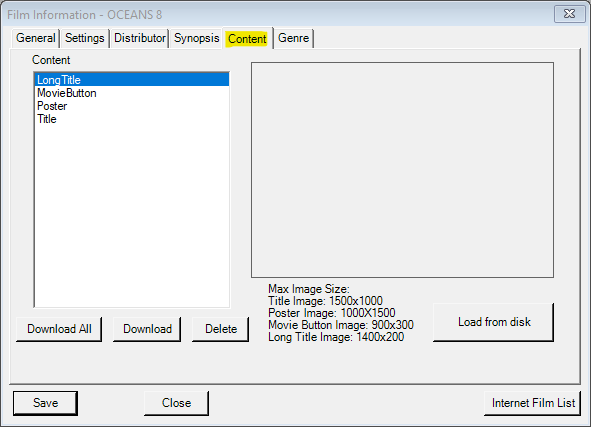This screenshot has height=427, width=591.
Task: Select Title in the content list
Action: 132,119
